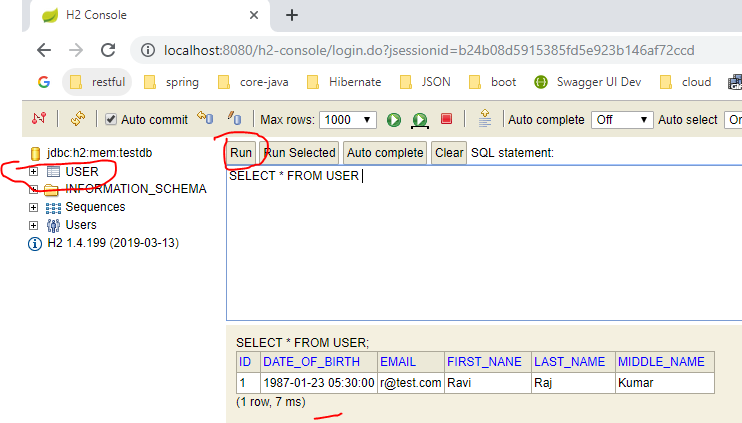Click the Raj cell
Image resolution: width=742 pixels, height=423 pixels.
point(573,383)
